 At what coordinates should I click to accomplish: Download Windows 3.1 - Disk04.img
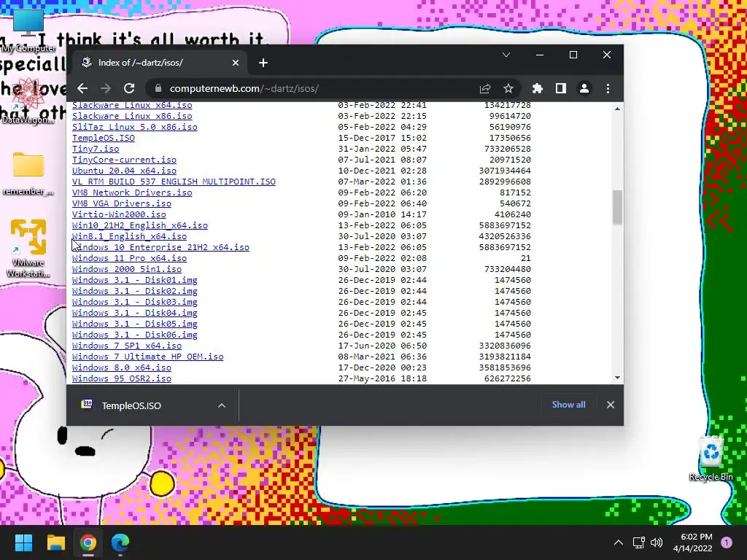tap(134, 313)
